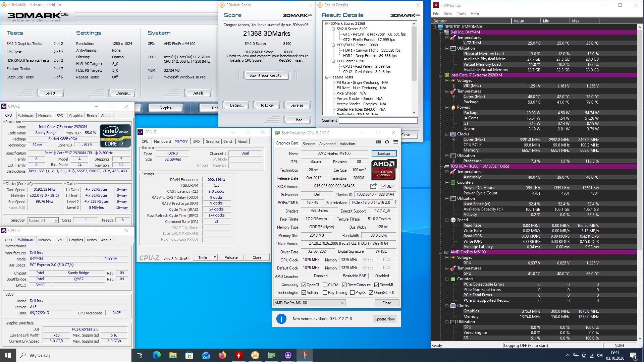Screen dimensions: 644x362
Task: Collapse the Feature Tests node in Result Details
Action: [327, 77]
